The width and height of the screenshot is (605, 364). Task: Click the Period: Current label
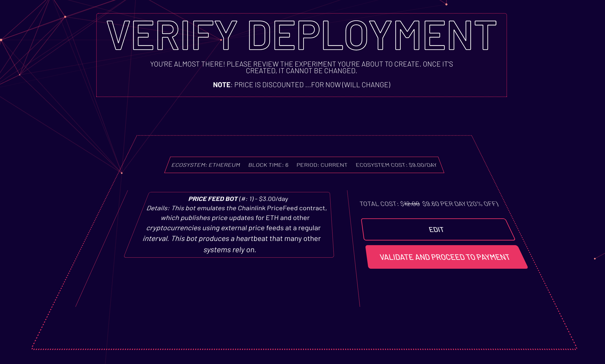(x=322, y=165)
